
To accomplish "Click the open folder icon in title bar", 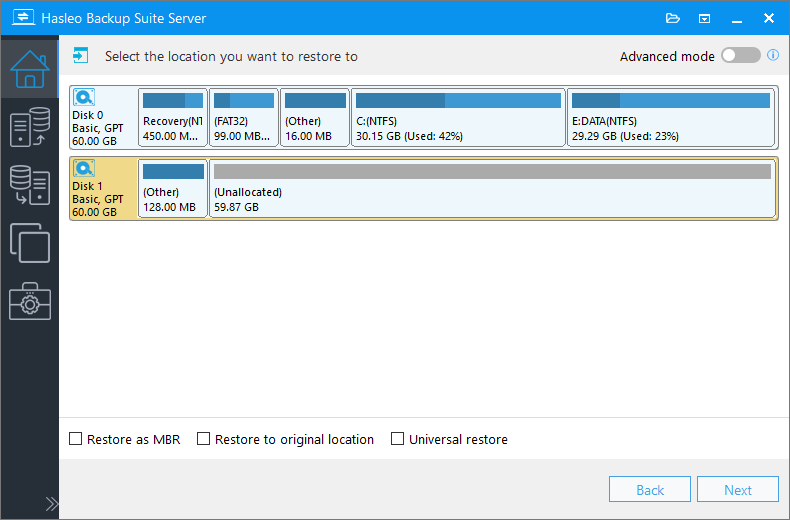I will click(673, 18).
